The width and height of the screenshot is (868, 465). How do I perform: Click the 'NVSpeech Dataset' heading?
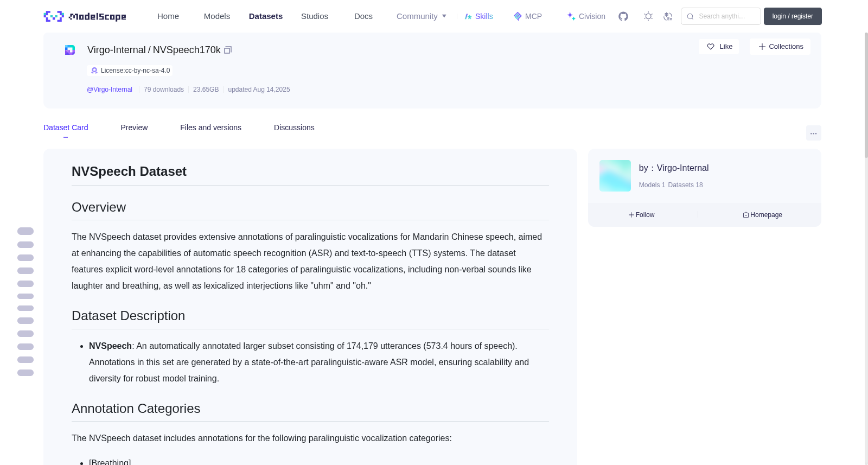tap(129, 171)
